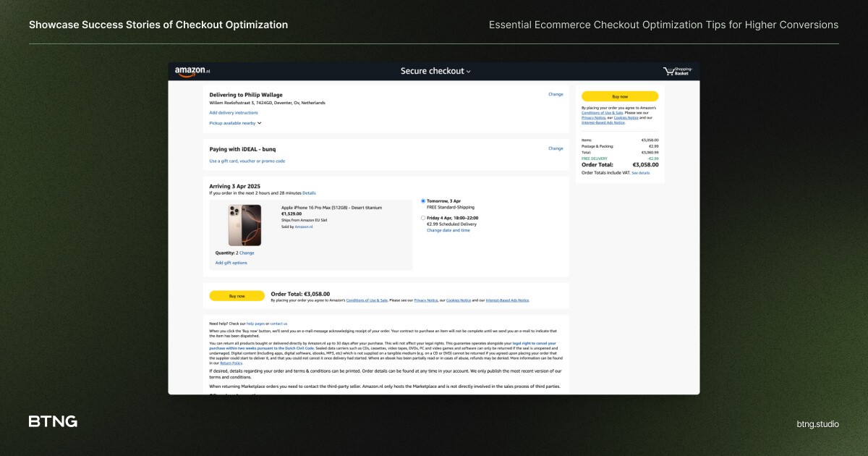This screenshot has width=868, height=456.
Task: Click btng.studio text in the footer
Action: (817, 424)
